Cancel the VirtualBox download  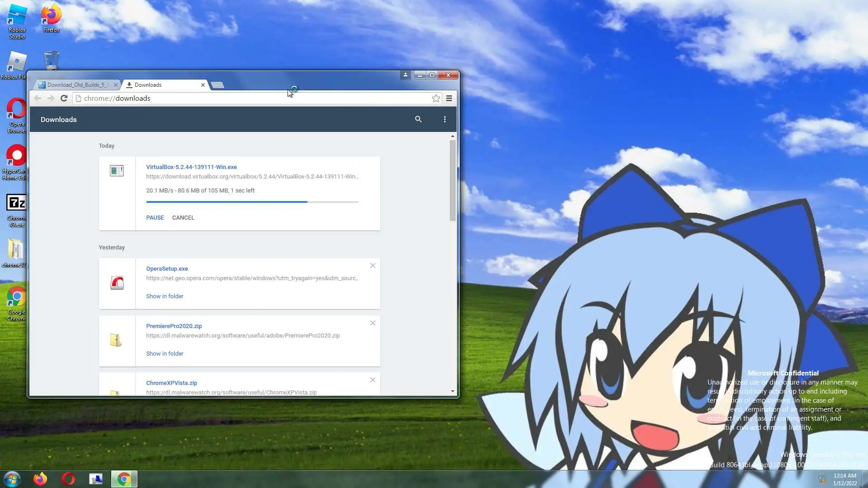pos(183,218)
